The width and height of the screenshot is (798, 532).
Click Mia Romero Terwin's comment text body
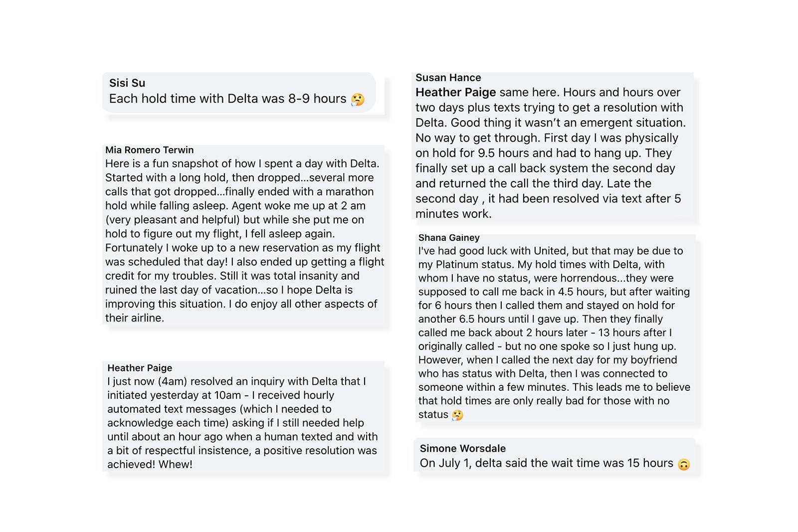pyautogui.click(x=244, y=241)
